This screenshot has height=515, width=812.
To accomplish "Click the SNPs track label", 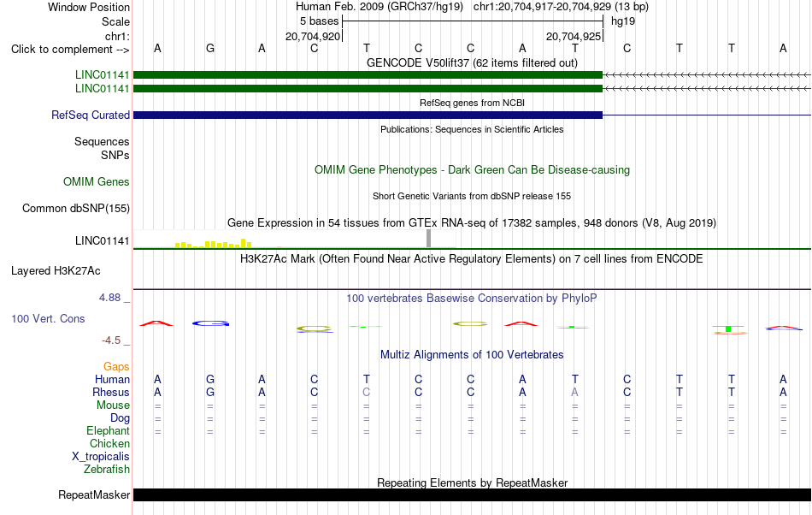I will click(x=115, y=155).
